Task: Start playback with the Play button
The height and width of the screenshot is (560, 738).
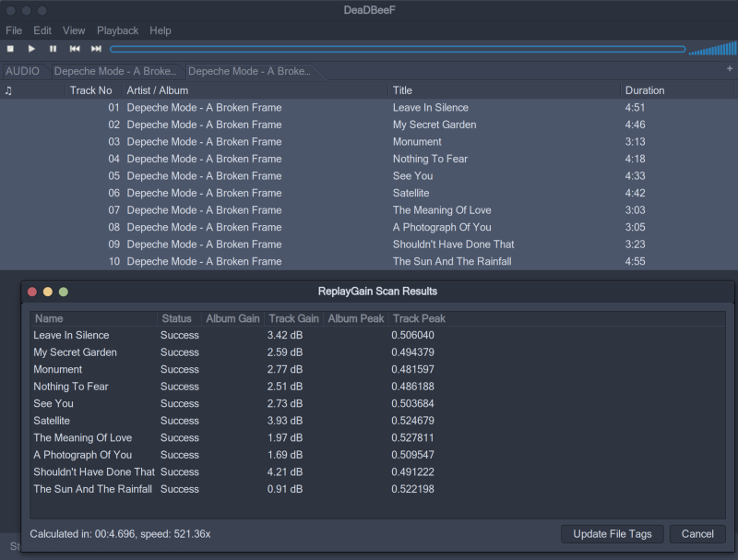Action: tap(31, 49)
